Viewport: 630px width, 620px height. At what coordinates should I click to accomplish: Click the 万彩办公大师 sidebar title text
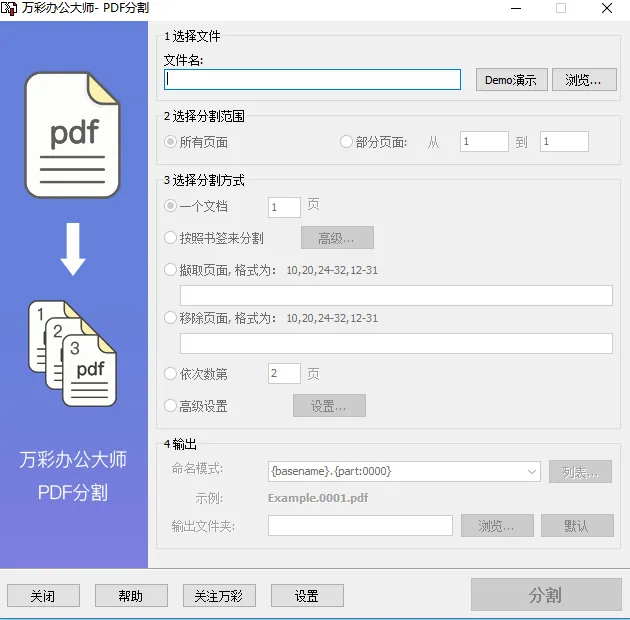[73, 459]
